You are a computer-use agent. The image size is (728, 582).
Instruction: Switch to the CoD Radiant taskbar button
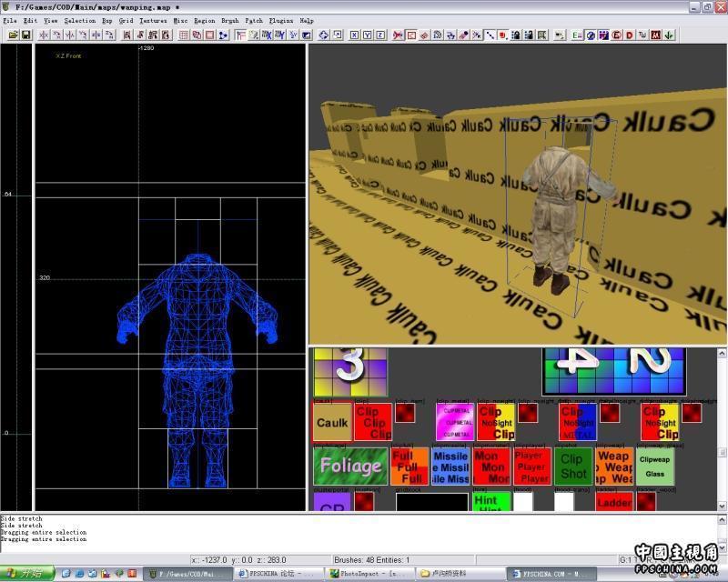click(186, 574)
